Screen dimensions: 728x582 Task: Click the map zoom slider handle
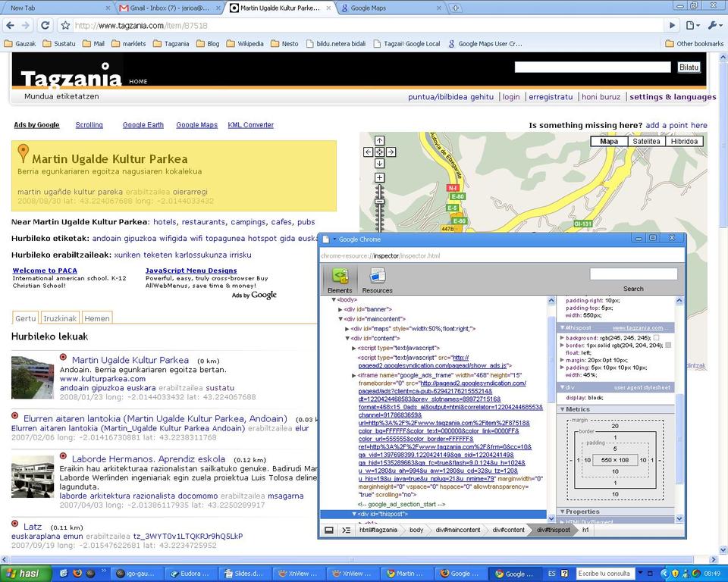coord(379,202)
